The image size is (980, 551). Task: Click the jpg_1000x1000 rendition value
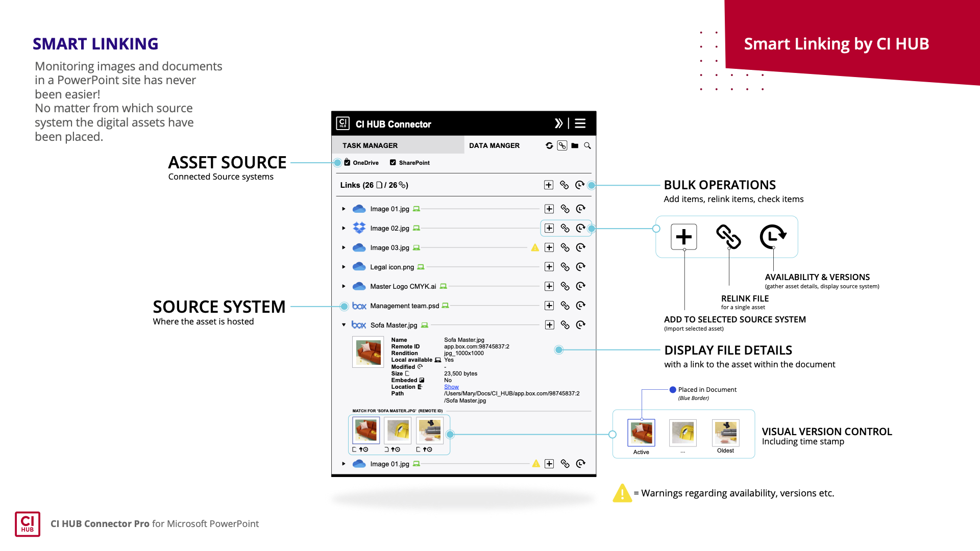pyautogui.click(x=464, y=353)
